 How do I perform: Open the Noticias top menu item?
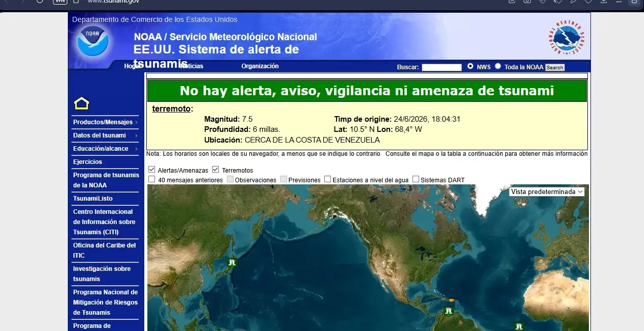192,66
